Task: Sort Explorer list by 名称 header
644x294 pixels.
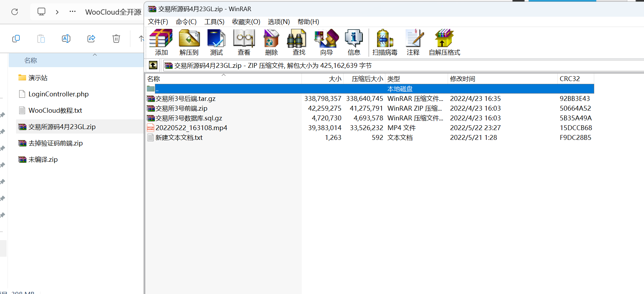Action: pyautogui.click(x=76, y=60)
